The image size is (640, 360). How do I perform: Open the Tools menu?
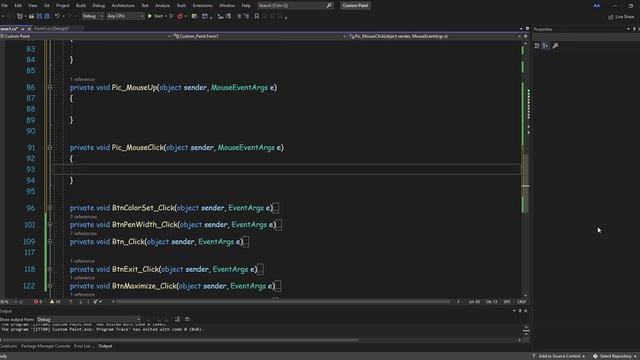click(x=181, y=5)
